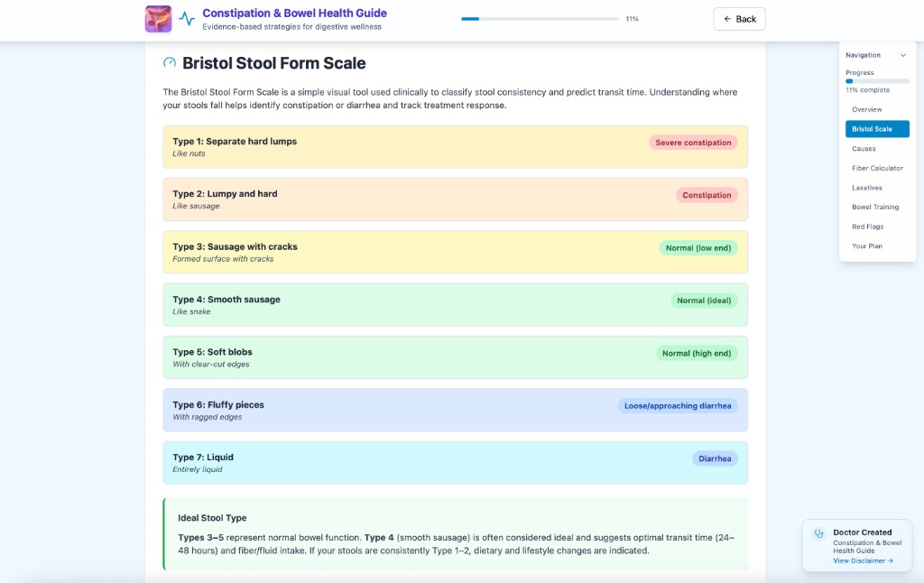Click the curved arc icon next to Bristol Stool Form Scale
Screen dimensions: 924x583
pyautogui.click(x=169, y=63)
